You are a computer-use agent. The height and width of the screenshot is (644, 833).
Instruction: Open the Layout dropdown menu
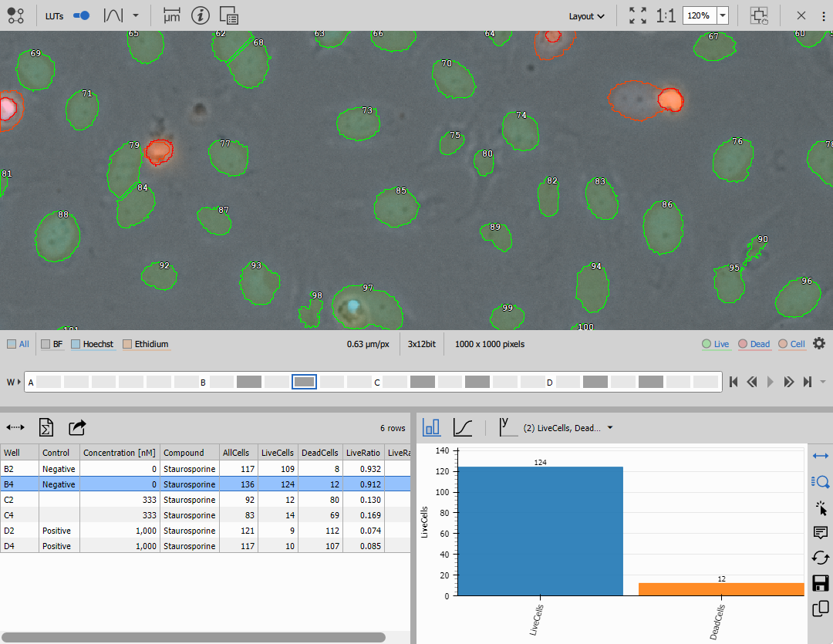586,16
